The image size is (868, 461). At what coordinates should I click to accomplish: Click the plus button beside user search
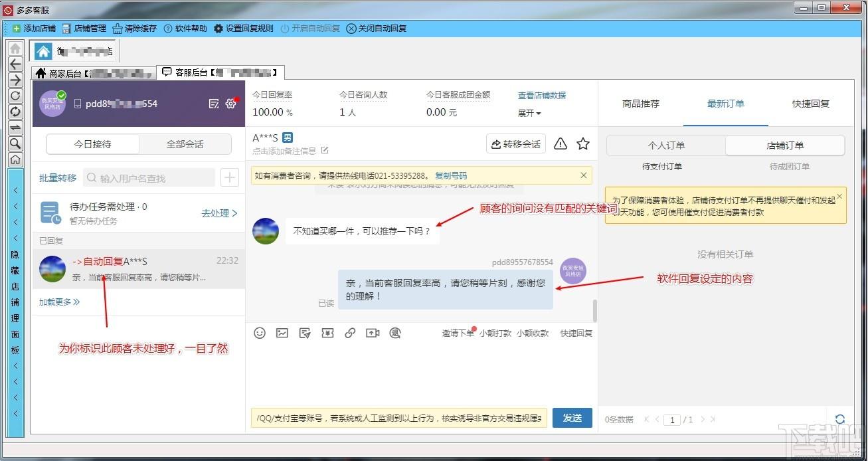pyautogui.click(x=230, y=177)
